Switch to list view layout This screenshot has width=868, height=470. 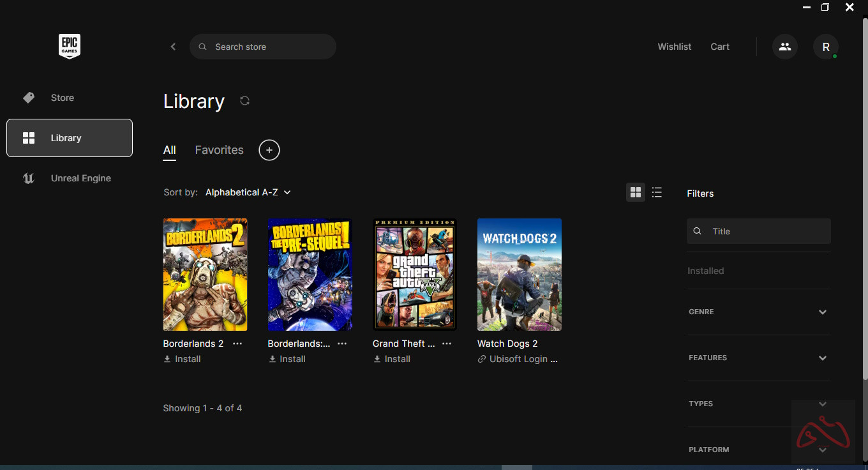pyautogui.click(x=657, y=192)
